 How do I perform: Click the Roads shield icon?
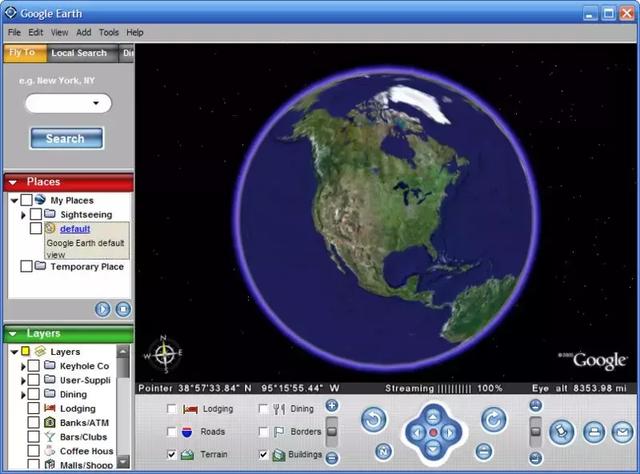tap(187, 432)
